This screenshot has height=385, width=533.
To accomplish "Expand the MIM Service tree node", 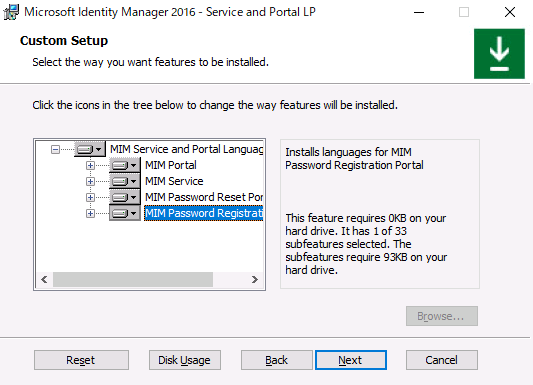I will (x=90, y=181).
